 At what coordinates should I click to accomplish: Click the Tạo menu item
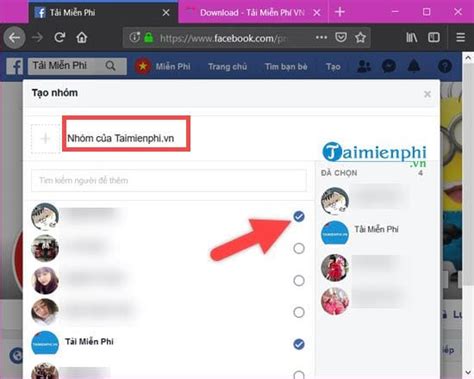[333, 67]
